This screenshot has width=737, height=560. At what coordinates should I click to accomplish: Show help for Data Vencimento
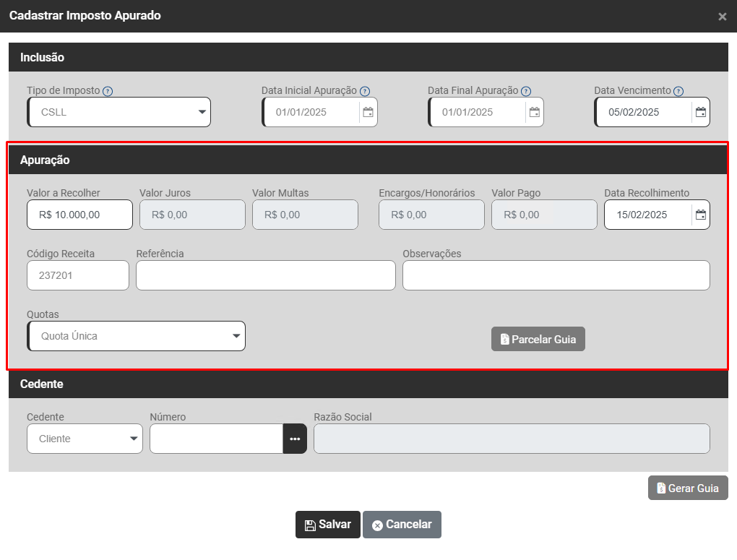(678, 91)
